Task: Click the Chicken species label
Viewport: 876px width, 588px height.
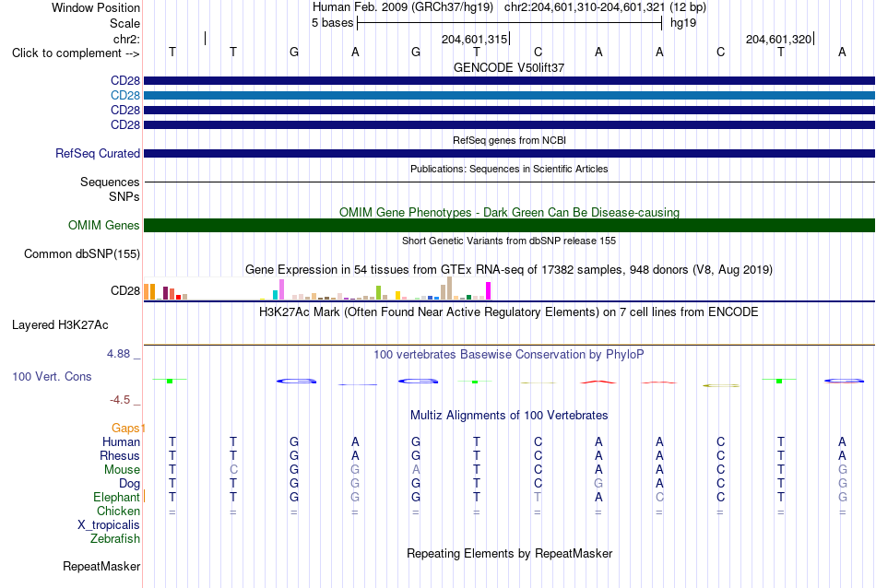Action: pos(118,511)
